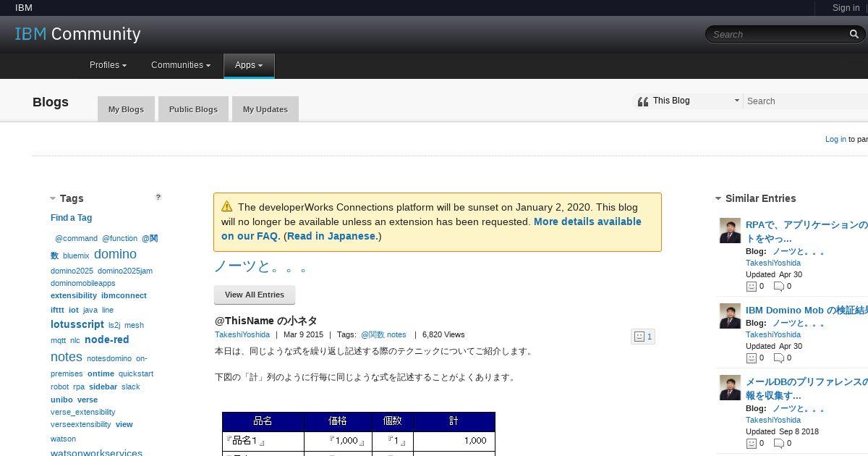Select the domino tag
This screenshot has width=868, height=456.
115,254
